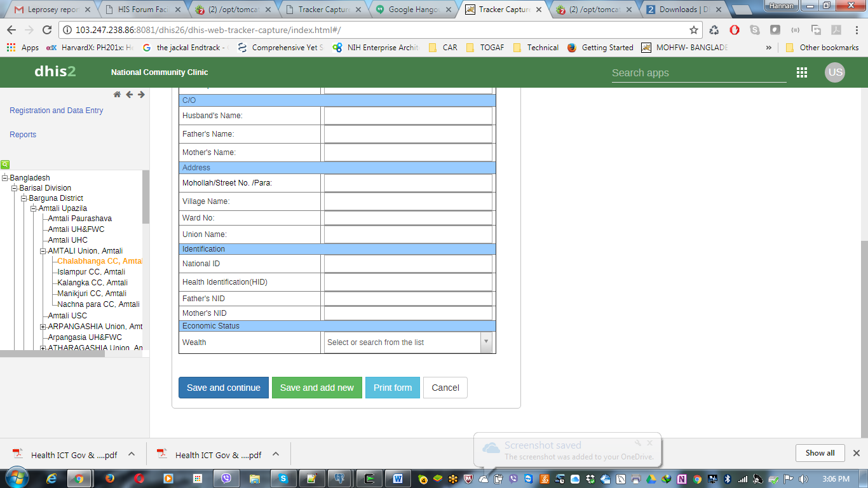The height and width of the screenshot is (488, 868).
Task: Cancel the registration form
Action: point(445,388)
